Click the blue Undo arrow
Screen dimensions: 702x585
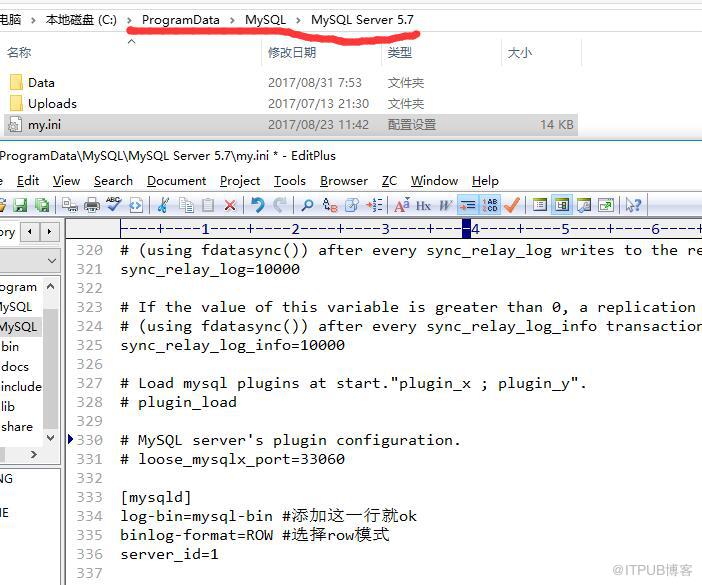click(258, 205)
